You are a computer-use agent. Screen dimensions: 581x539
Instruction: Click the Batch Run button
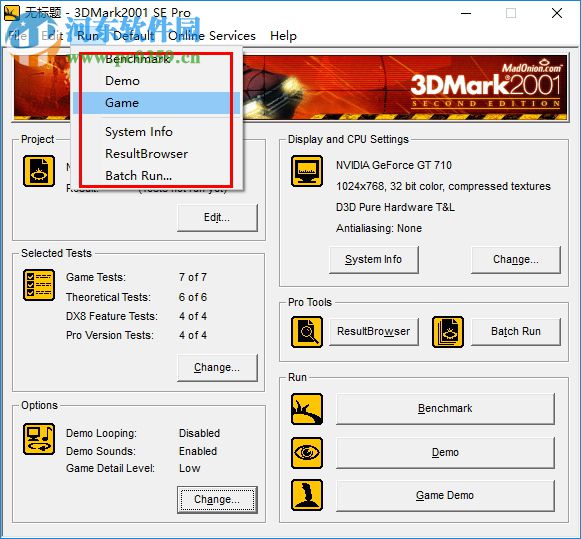click(515, 332)
